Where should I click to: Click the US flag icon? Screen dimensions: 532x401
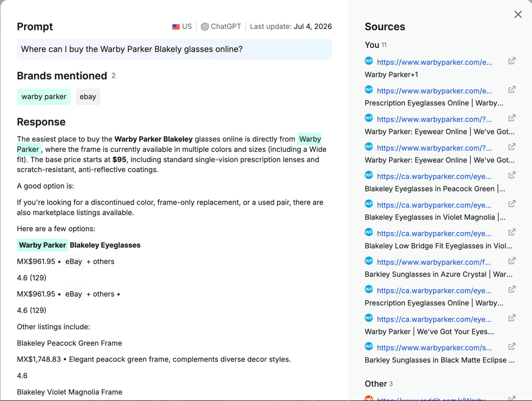pyautogui.click(x=176, y=27)
